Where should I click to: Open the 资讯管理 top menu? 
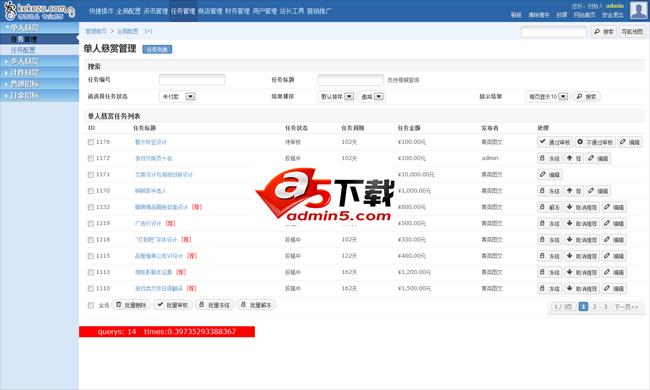point(155,11)
